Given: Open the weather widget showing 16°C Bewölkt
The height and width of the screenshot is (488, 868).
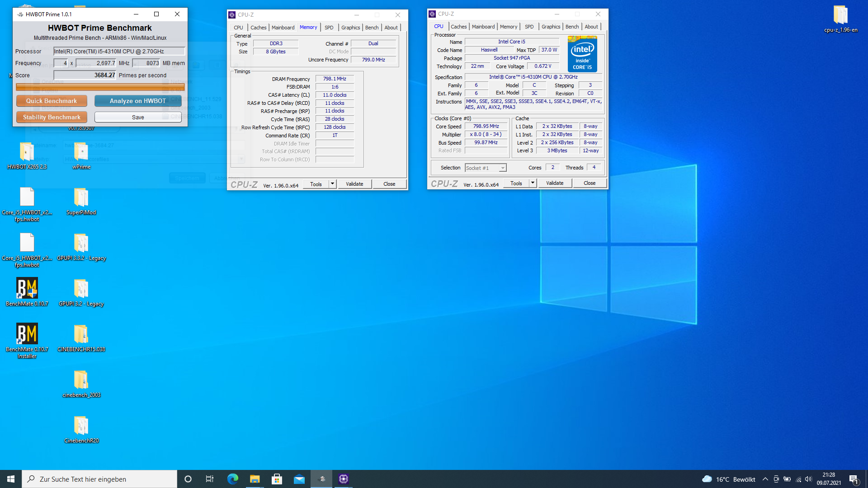Looking at the screenshot, I should click(x=728, y=479).
